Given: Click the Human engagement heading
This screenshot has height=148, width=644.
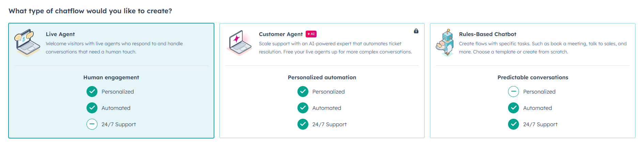Looking at the screenshot, I should coord(111,77).
